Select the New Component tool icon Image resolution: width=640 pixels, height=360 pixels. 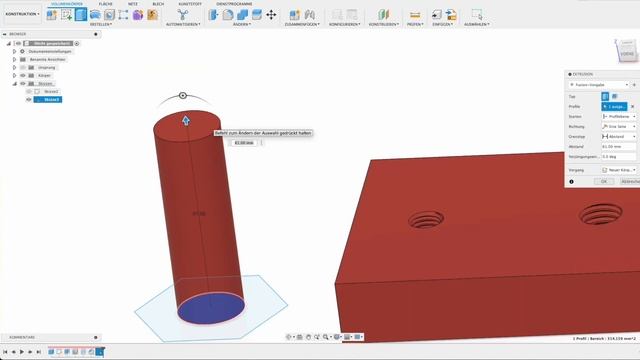coord(52,15)
